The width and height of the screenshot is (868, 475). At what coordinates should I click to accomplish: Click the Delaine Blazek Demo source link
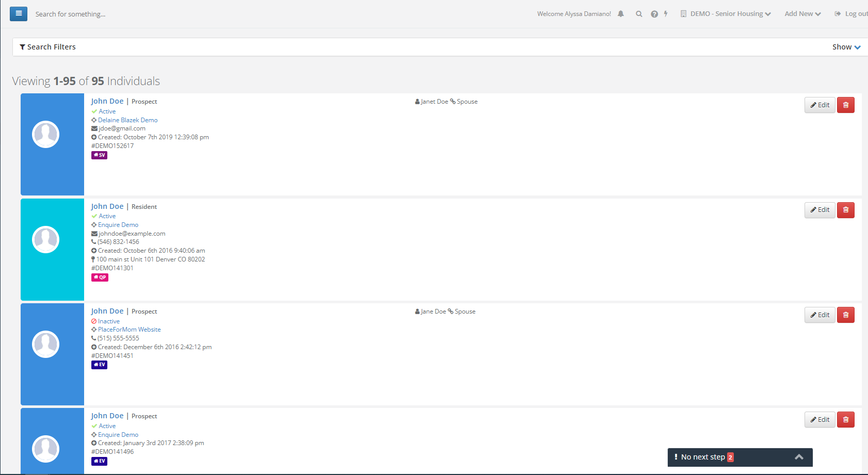click(x=128, y=120)
